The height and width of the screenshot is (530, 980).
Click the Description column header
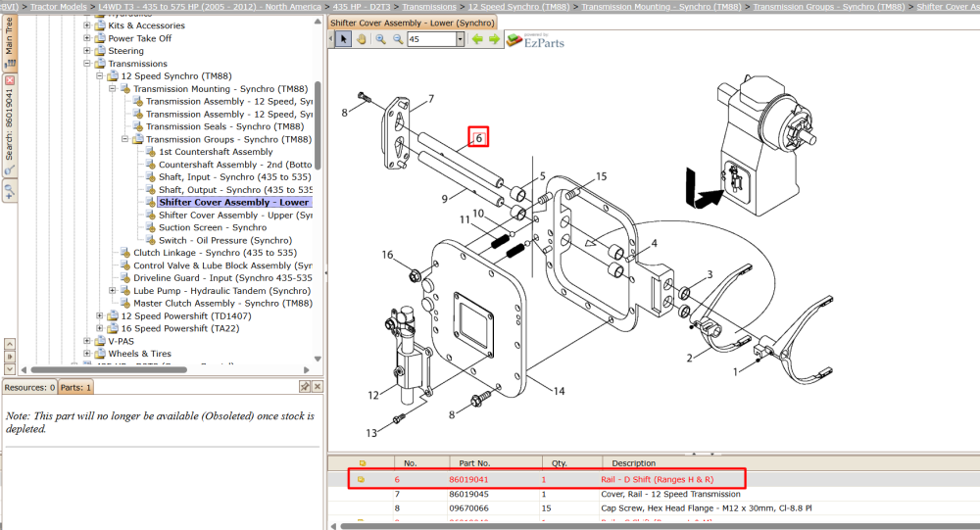click(633, 463)
